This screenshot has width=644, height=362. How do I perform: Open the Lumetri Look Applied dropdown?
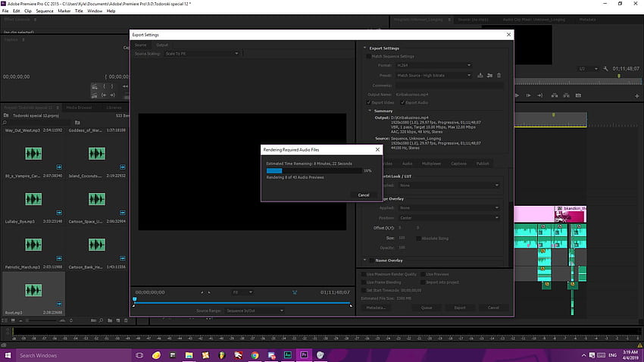click(x=449, y=186)
